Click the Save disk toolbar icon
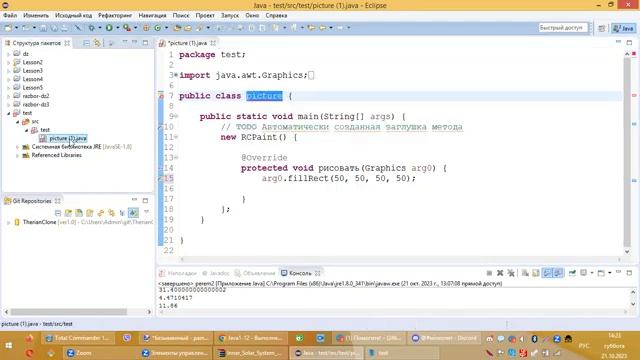 click(43, 28)
